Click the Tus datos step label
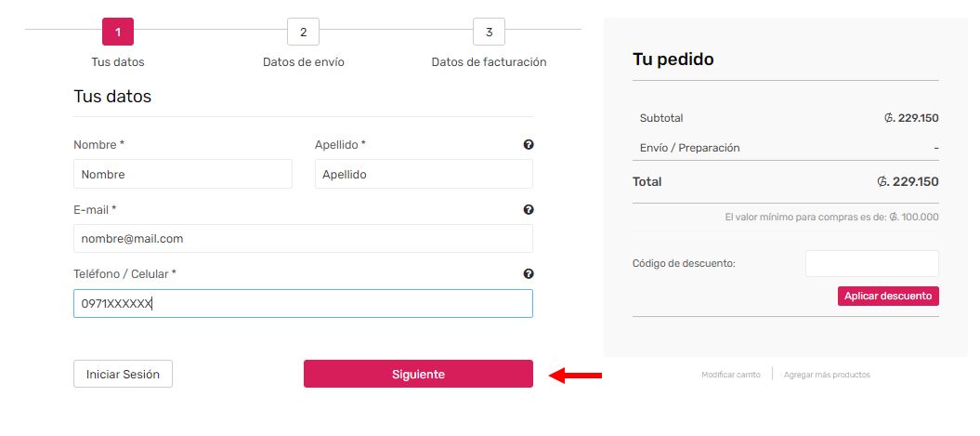Screen dimensions: 980x436 [x=118, y=62]
